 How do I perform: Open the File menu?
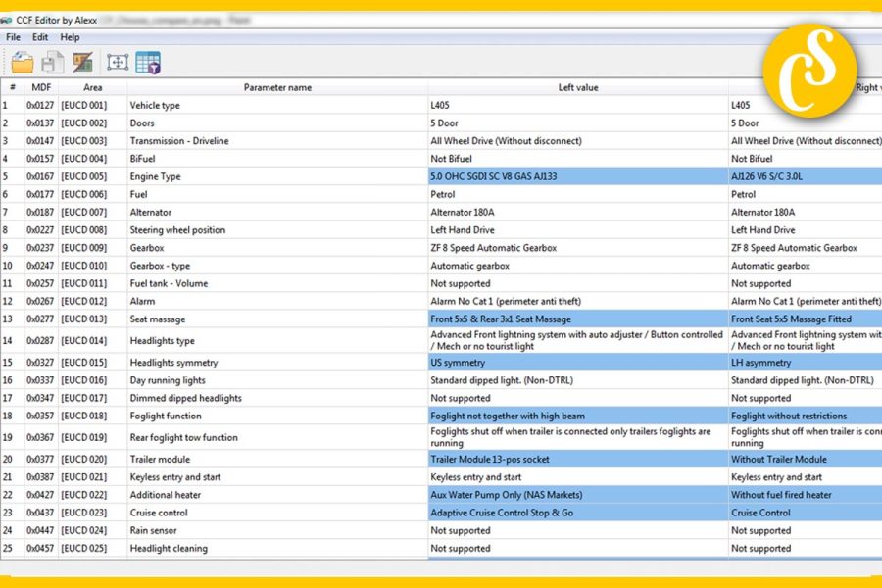point(13,37)
